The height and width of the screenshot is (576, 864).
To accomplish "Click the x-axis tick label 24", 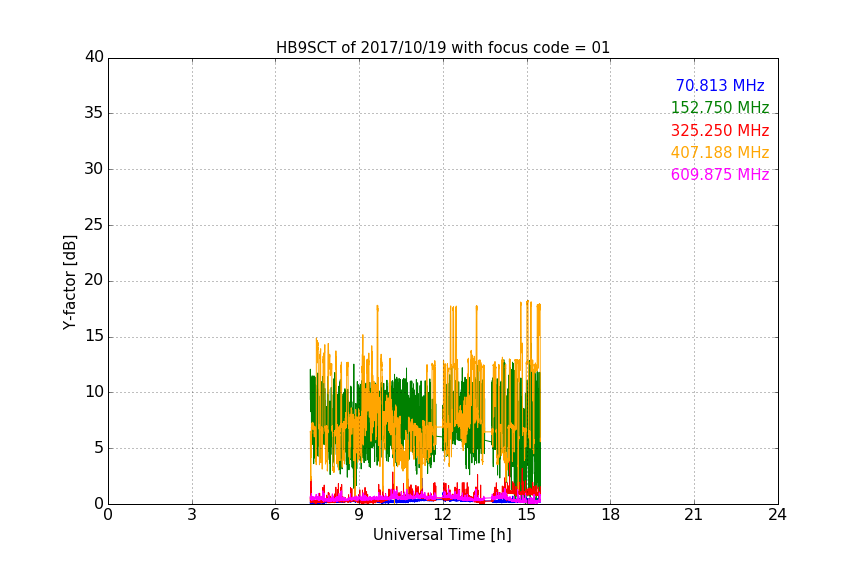I will click(777, 515).
